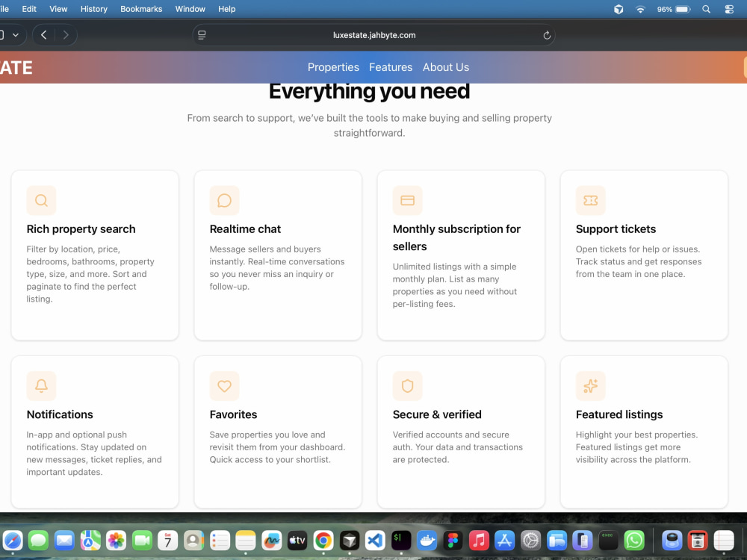Click the Rich property search magnifier icon
The image size is (747, 560).
41,200
